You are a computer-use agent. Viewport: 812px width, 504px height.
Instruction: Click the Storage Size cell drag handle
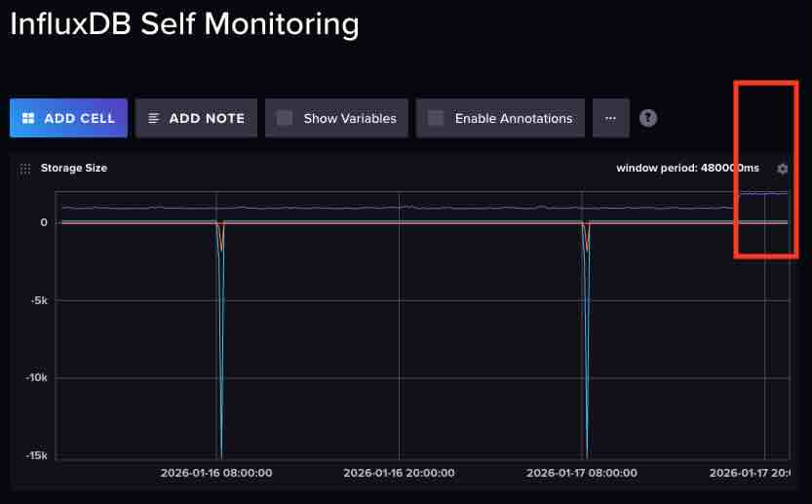click(x=25, y=169)
